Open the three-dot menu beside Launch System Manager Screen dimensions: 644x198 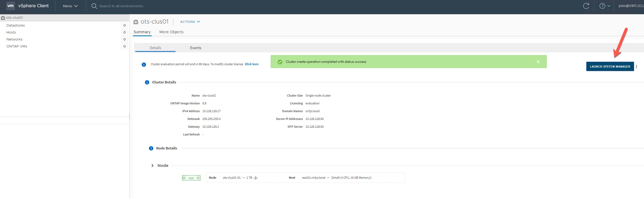click(636, 67)
